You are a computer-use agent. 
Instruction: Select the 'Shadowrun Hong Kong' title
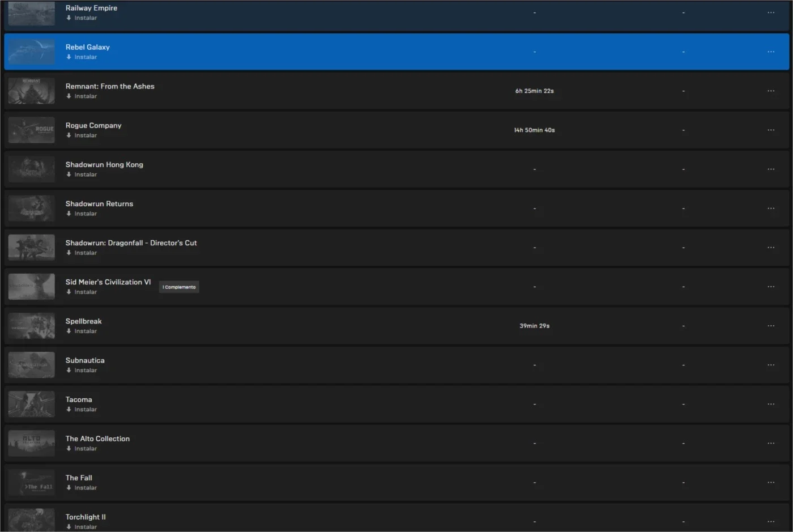(x=104, y=164)
